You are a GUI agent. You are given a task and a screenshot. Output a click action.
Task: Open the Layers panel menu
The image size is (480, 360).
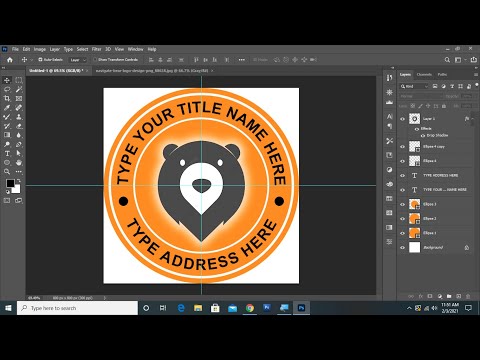(476, 74)
